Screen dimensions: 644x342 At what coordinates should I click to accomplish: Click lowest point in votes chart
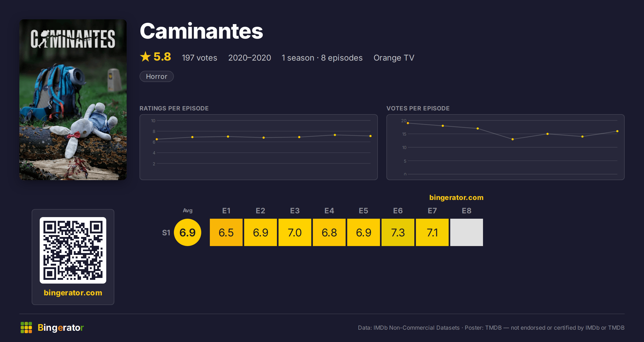(x=513, y=139)
